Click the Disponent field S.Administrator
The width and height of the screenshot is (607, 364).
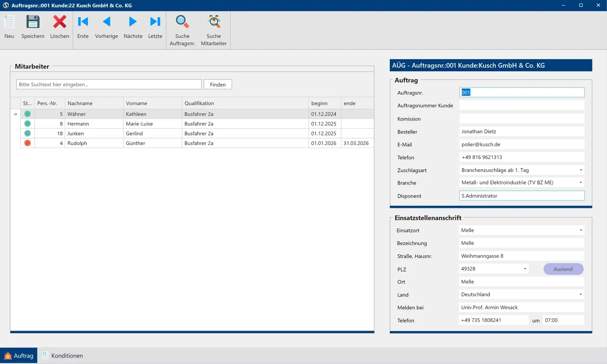pyautogui.click(x=522, y=196)
